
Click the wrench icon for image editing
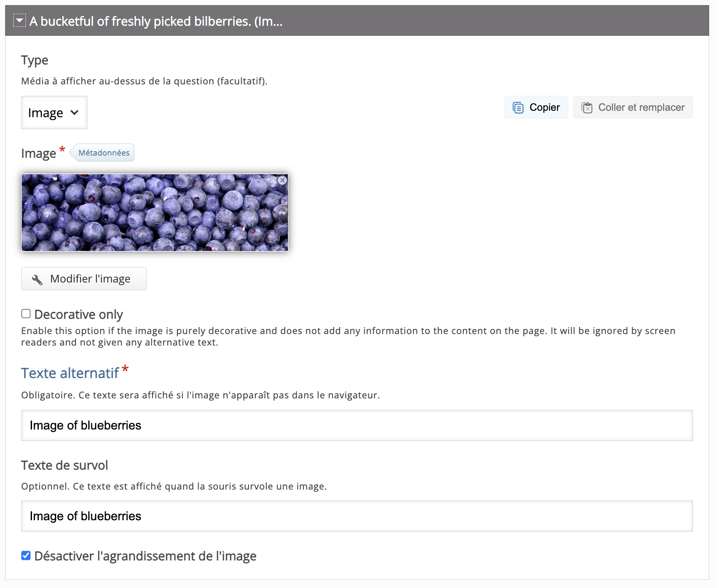point(37,280)
